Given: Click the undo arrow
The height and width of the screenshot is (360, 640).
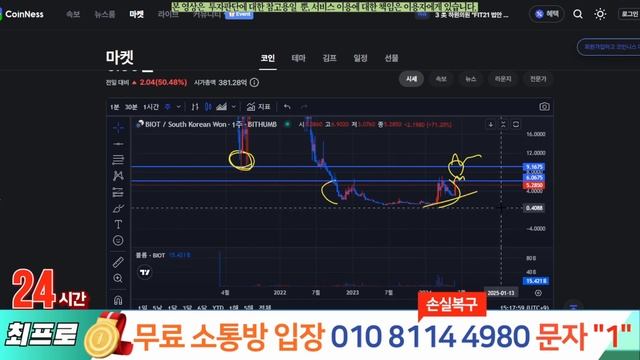Looking at the screenshot, I should (287, 107).
